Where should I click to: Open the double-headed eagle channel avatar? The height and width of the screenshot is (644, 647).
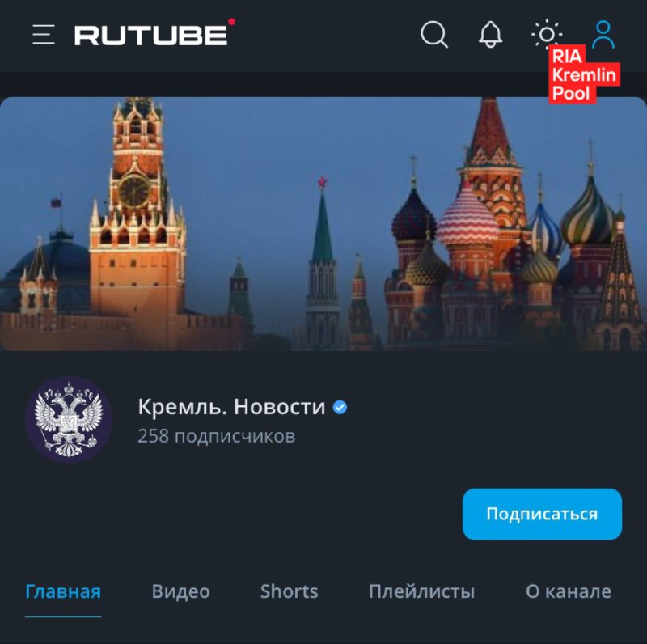click(x=69, y=419)
